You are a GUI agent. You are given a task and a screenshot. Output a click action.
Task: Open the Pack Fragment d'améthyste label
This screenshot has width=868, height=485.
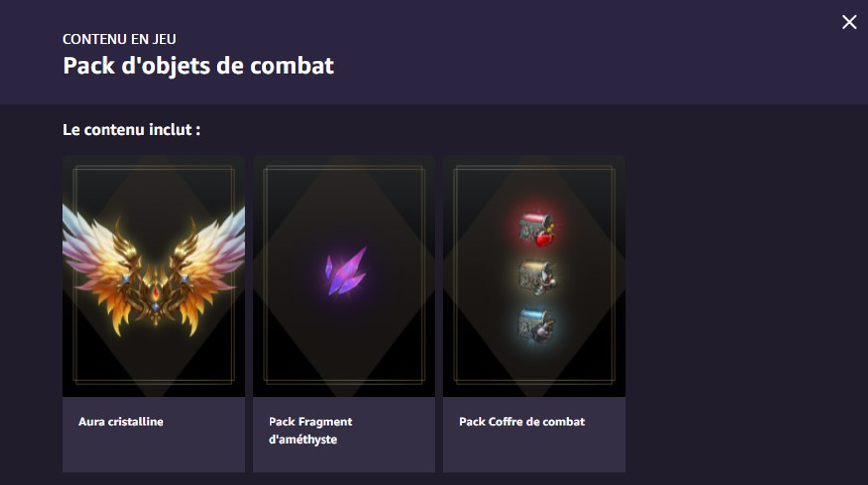(310, 430)
